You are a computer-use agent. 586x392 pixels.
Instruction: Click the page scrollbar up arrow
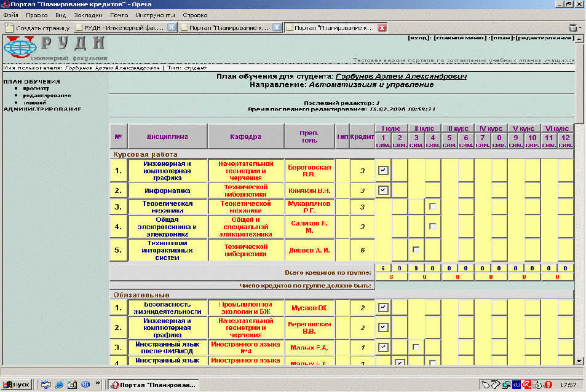coord(579,39)
